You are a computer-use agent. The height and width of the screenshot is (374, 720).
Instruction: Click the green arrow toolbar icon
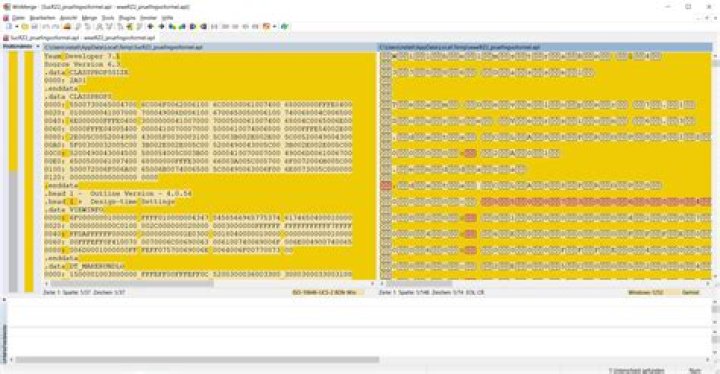tap(129, 27)
